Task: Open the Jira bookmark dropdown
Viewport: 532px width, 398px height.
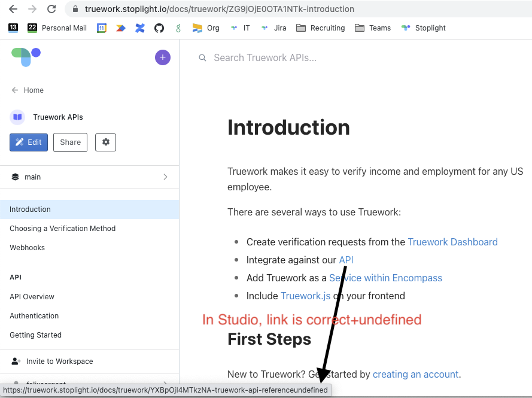Action: tap(273, 28)
